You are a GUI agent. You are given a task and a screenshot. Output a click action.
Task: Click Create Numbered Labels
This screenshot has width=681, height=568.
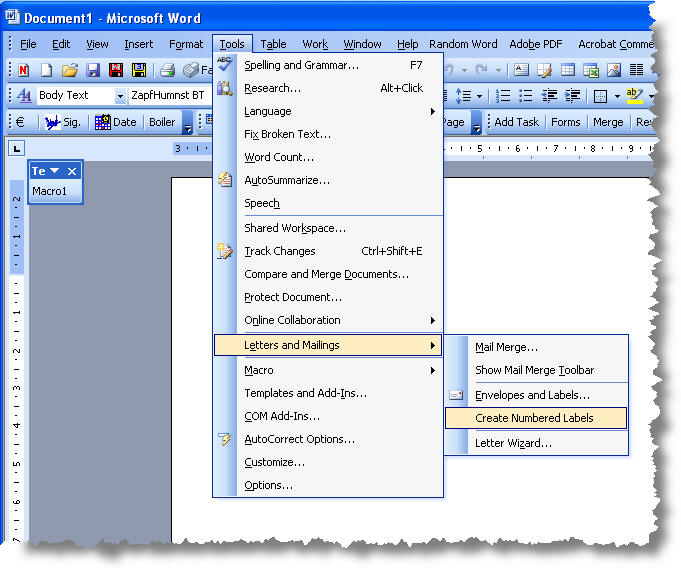tap(536, 418)
